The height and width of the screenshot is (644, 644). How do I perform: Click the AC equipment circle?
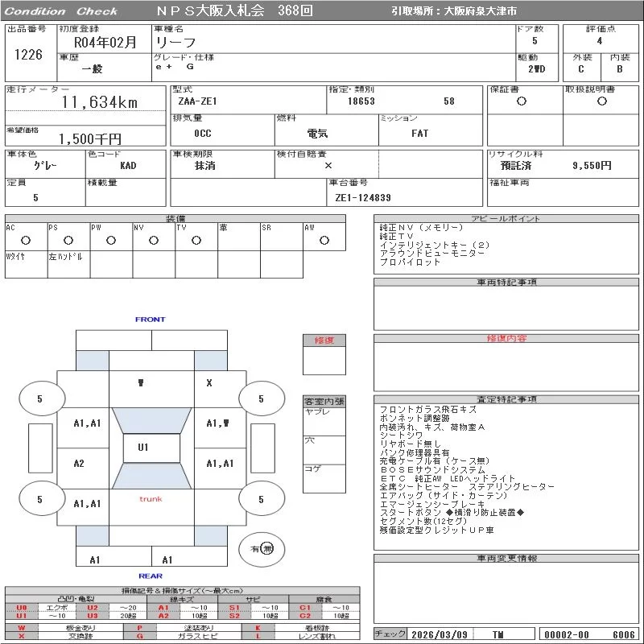26,240
